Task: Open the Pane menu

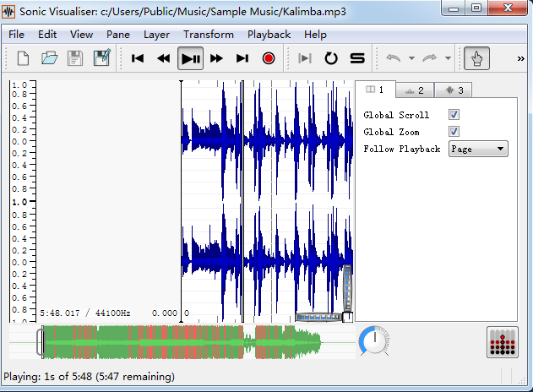Action: point(118,35)
